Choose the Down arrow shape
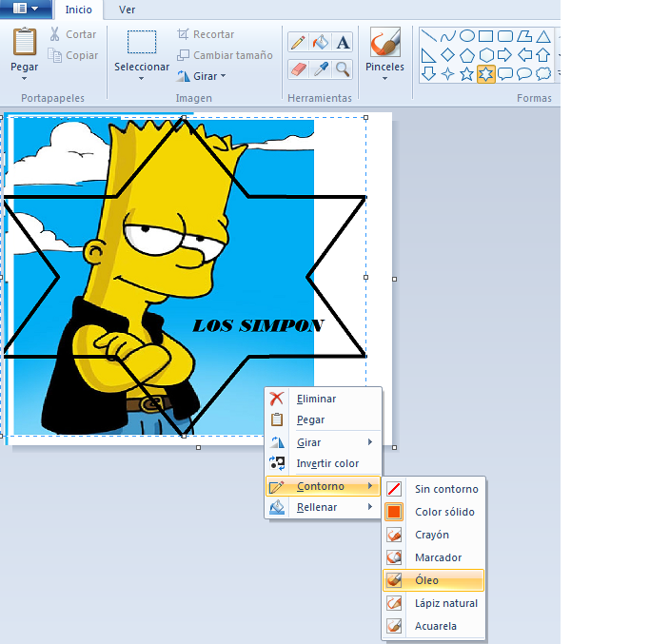 [428, 74]
